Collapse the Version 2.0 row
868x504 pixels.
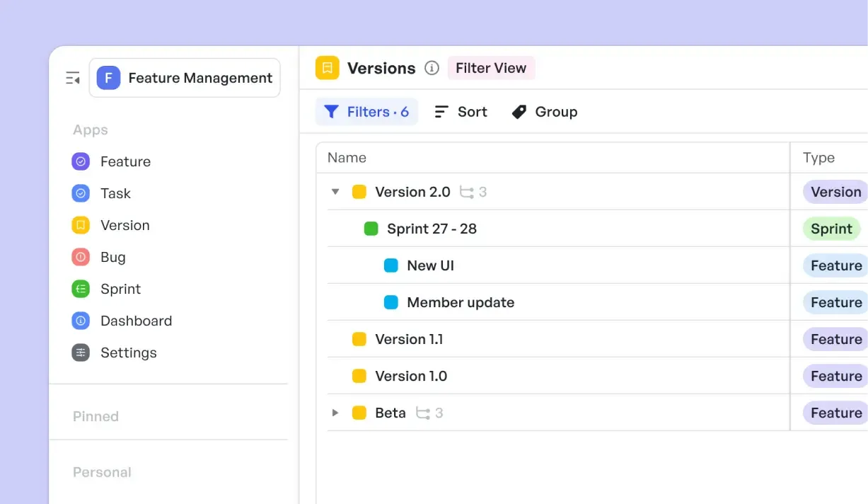point(335,192)
